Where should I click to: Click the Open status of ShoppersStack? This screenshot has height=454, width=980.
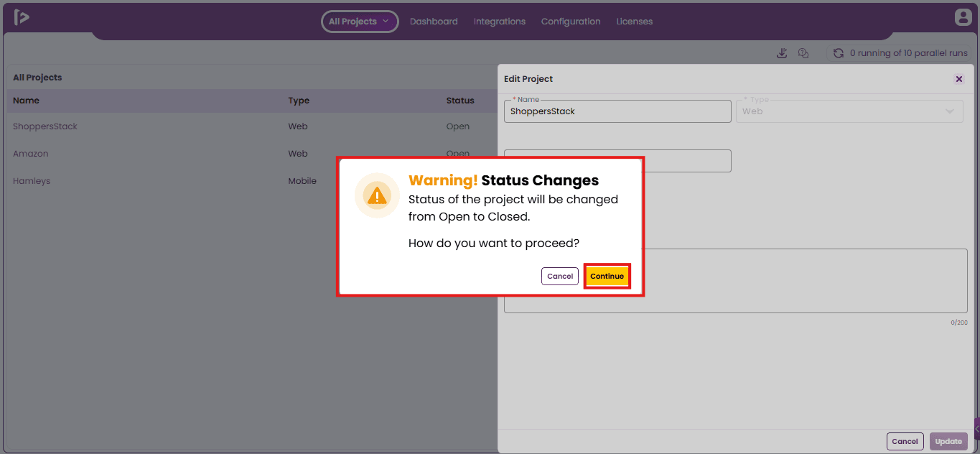[458, 126]
